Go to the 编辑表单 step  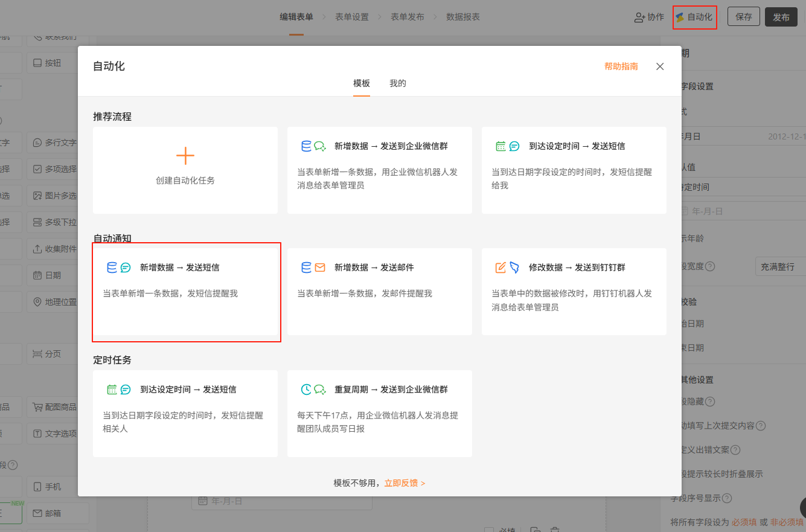[296, 17]
